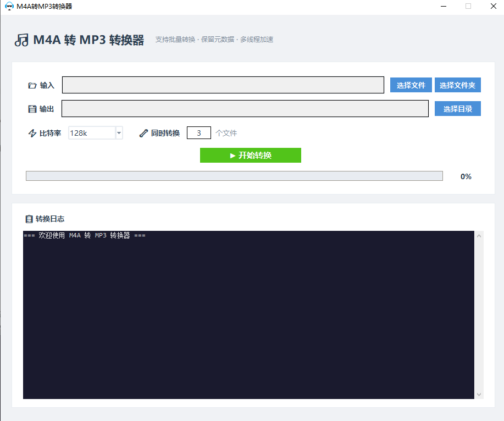Screen dimensions: 504x421
Task: Click the subtitle 支持批量转换 text
Action: tap(175, 40)
